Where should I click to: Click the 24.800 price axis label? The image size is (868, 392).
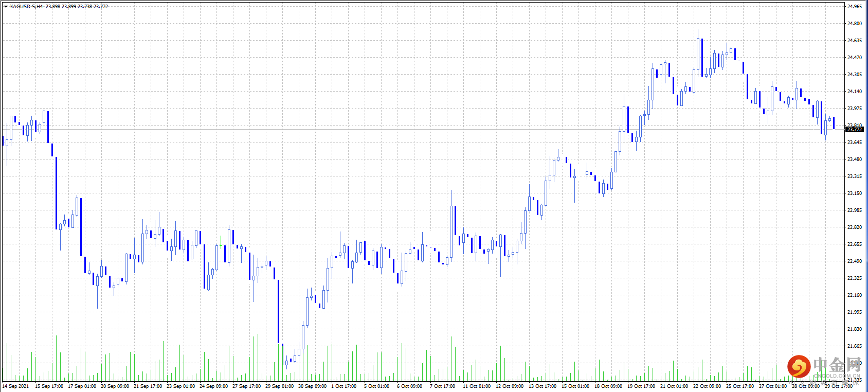(855, 24)
